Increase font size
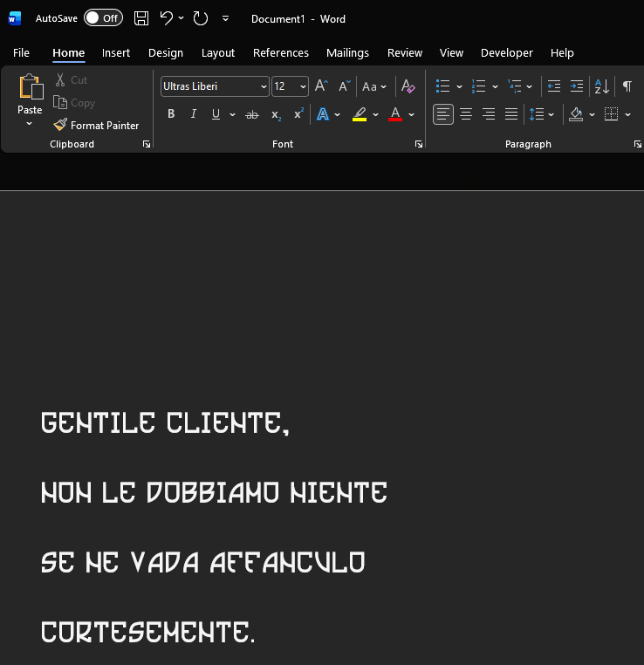This screenshot has height=665, width=644. [x=321, y=86]
